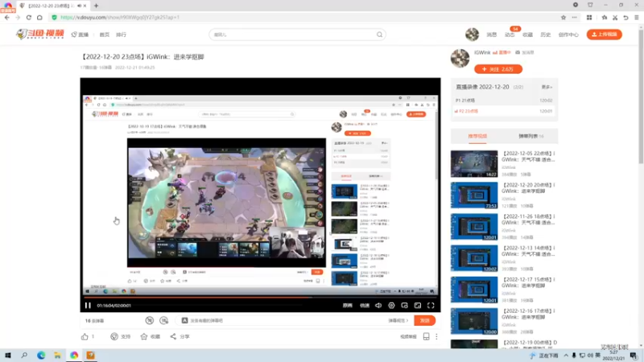Open the 首页 home nav item
This screenshot has width=644, height=362.
[105, 35]
